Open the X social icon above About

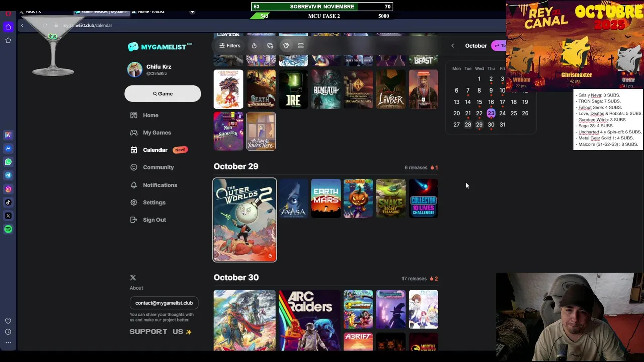click(133, 278)
